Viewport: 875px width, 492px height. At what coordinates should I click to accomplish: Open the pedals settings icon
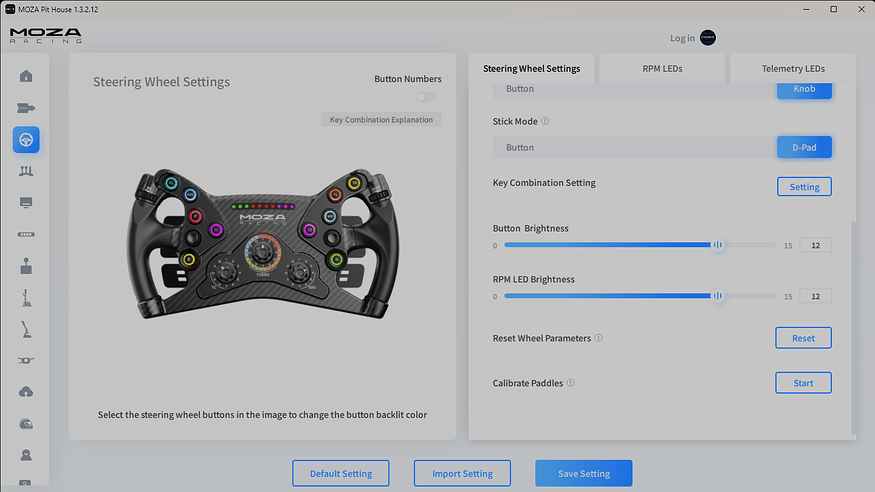26,171
